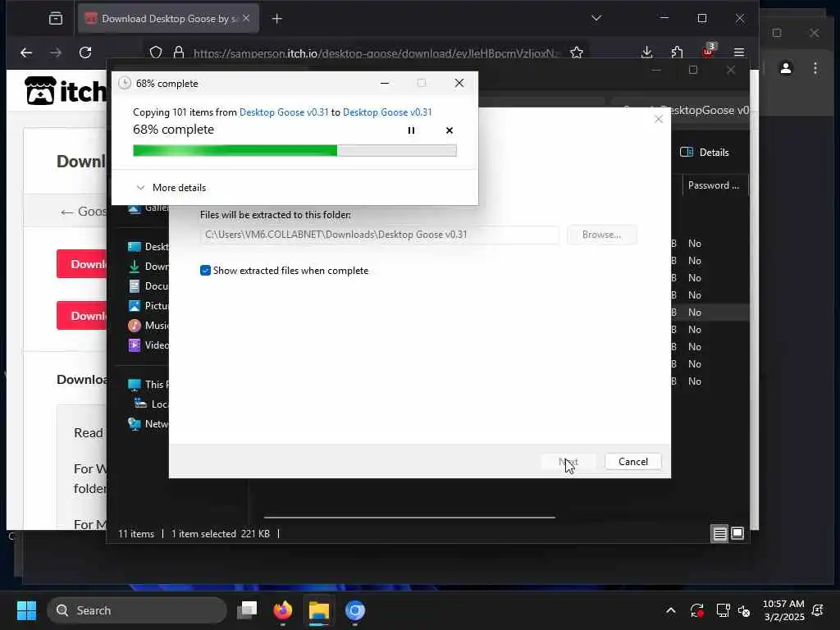Click the horizontal scrollbar in Explorer

[409, 518]
